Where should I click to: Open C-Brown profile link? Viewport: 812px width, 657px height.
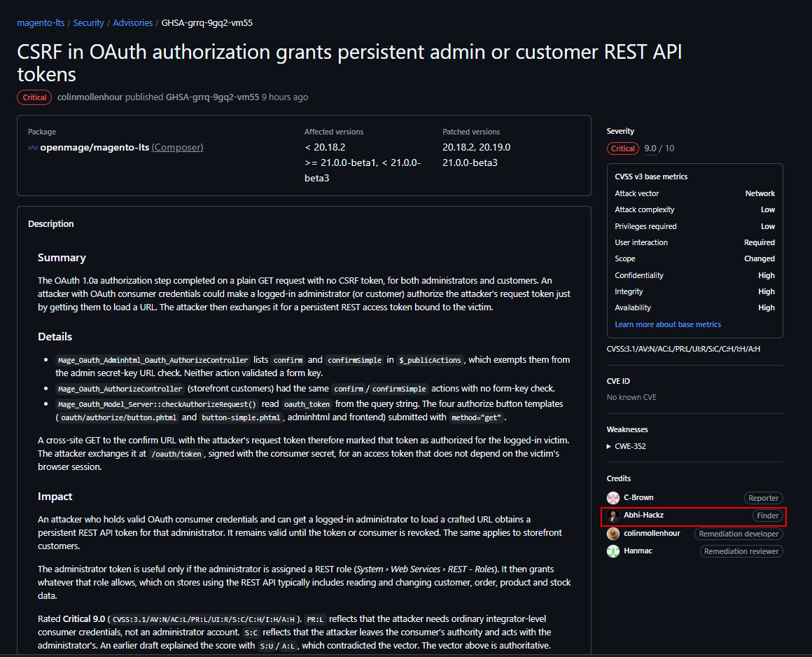(638, 497)
